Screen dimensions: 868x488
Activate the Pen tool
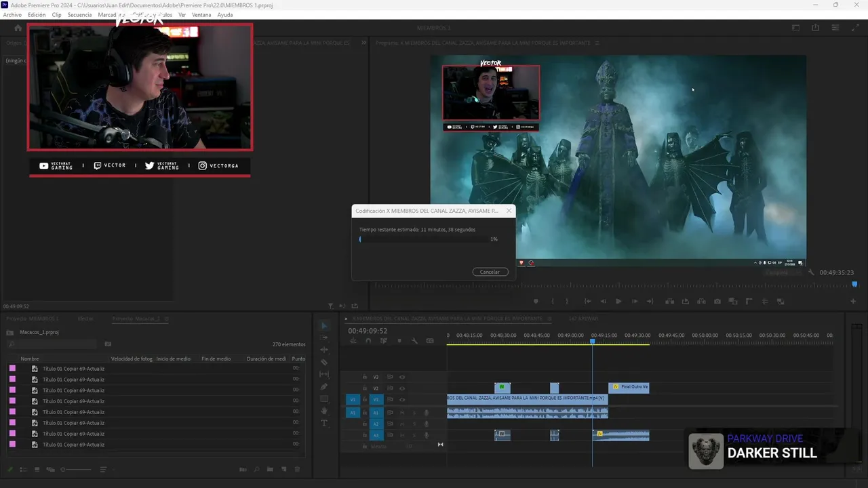pyautogui.click(x=324, y=386)
